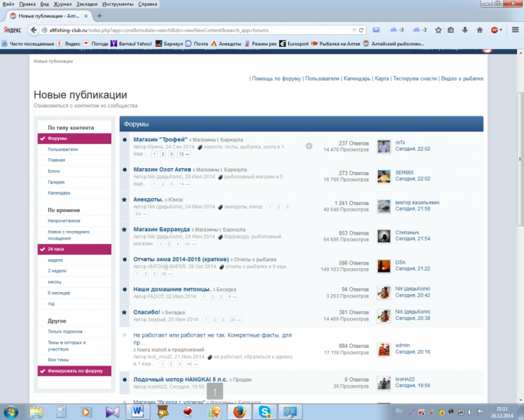Image resolution: width=524 pixels, height=420 pixels.
Task: Select the checked Форумы content filter
Action: 73,139
